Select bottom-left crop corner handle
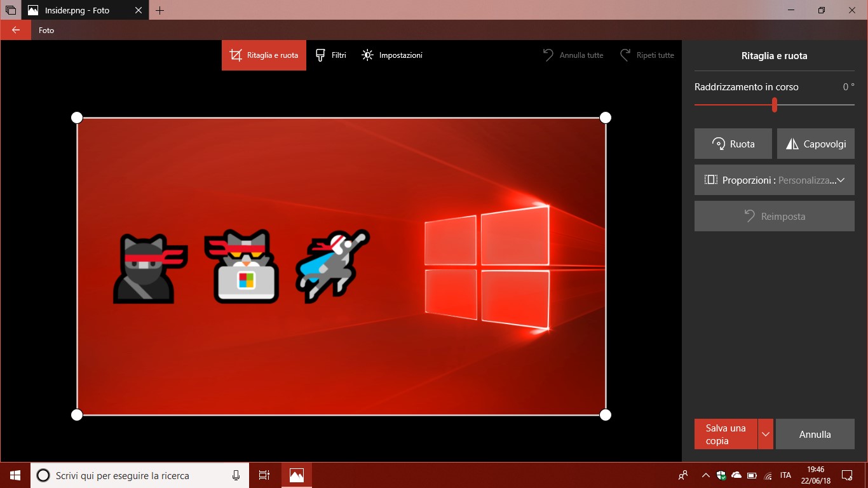The height and width of the screenshot is (488, 868). (x=77, y=415)
